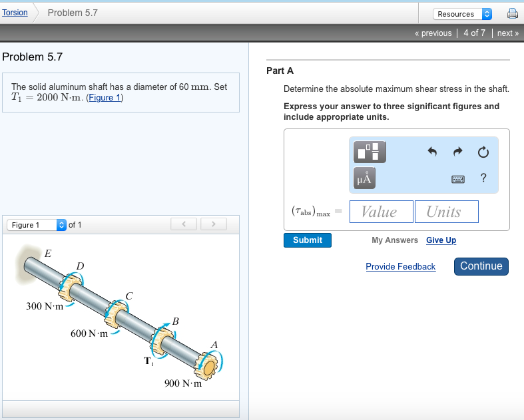Open the Figure 1 link in problem statement
Image resolution: width=524 pixels, height=420 pixels.
(x=105, y=98)
